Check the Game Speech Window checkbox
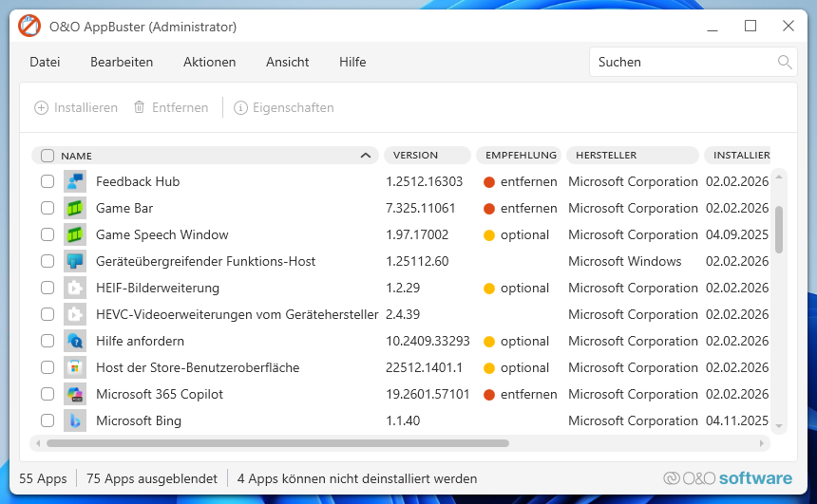This screenshot has width=817, height=504. point(47,234)
